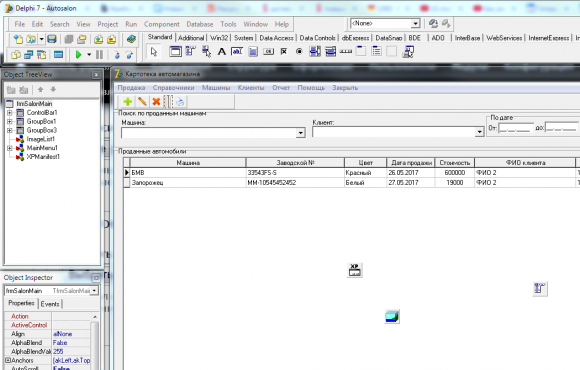Screen dimensions: 580x370
Task: Open the Events tab in Object Inspector
Action: click(50, 304)
